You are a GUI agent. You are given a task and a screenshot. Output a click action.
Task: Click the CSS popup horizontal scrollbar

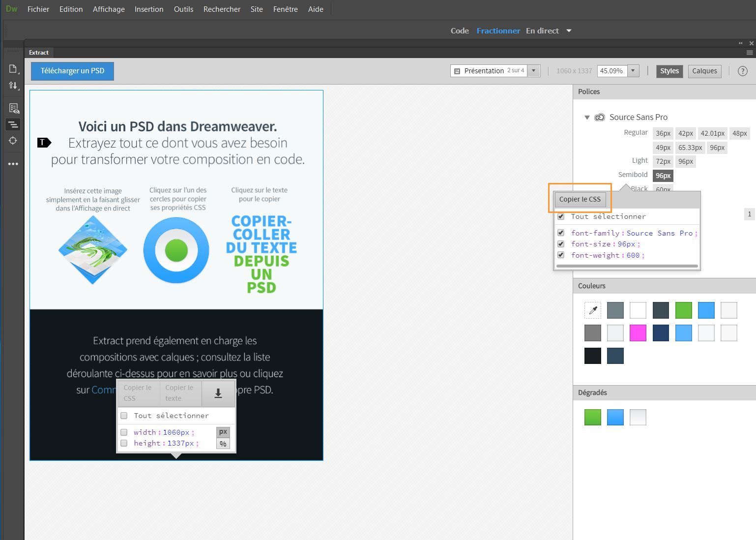tap(627, 266)
